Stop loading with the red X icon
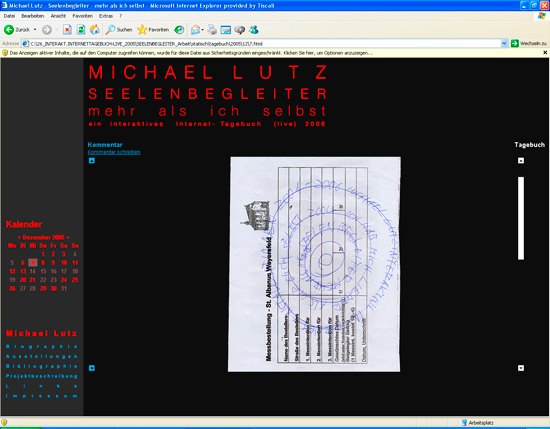Viewport: 550px width, 429px height. 67,30
